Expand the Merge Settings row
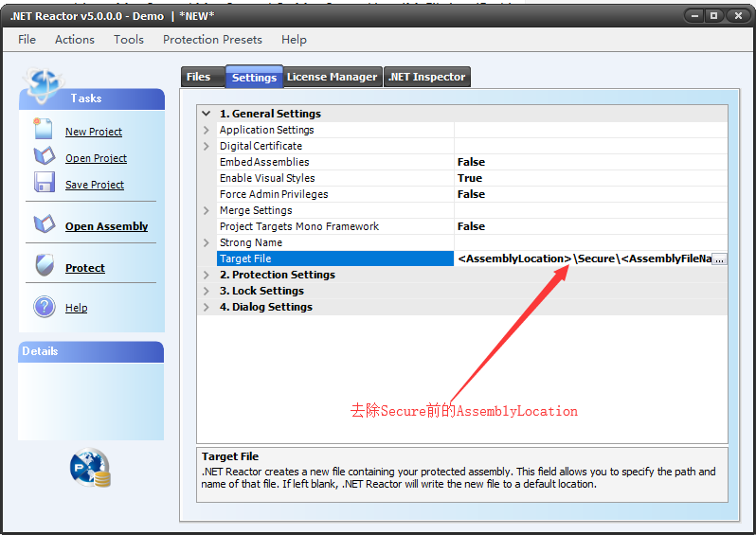The image size is (756, 535). tap(207, 210)
